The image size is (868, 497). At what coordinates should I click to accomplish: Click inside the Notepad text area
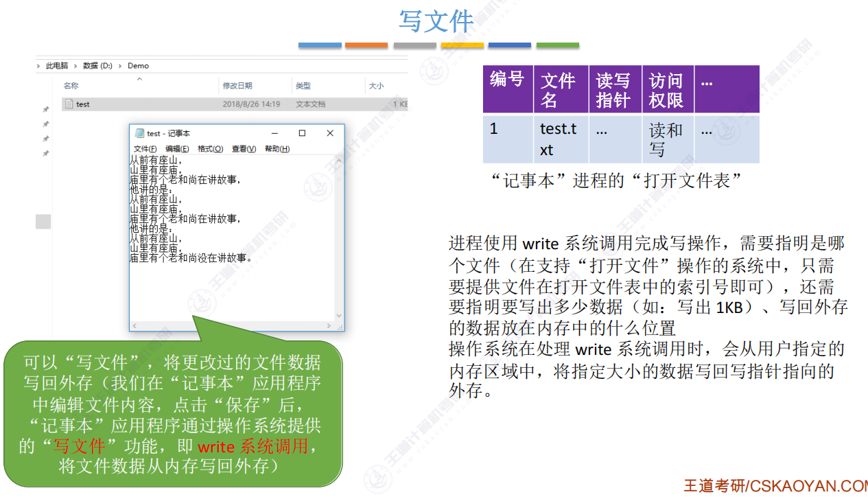(233, 288)
